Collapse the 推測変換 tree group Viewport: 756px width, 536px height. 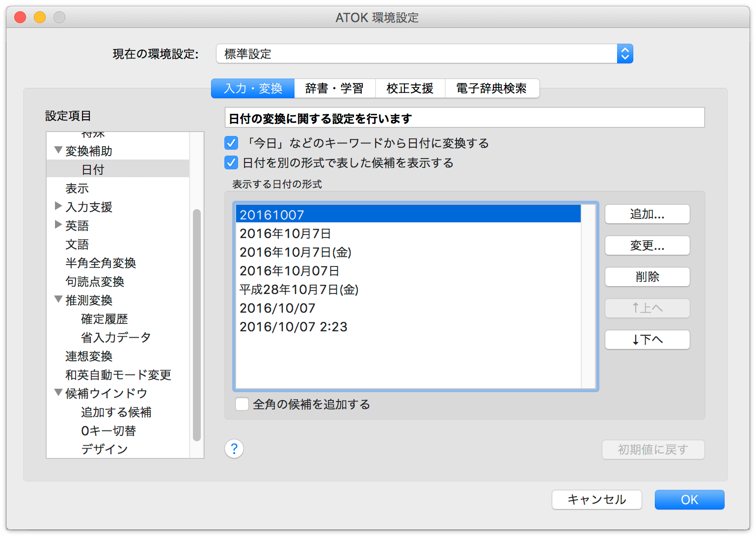(58, 299)
